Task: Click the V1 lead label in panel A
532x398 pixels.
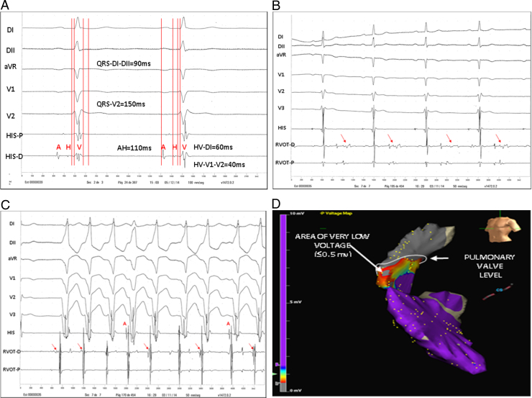Action: pos(11,90)
